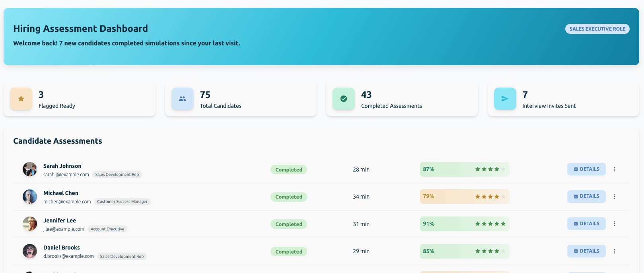This screenshot has width=644, height=273.
Task: Click the Sales Executive Role badge
Action: (x=597, y=29)
